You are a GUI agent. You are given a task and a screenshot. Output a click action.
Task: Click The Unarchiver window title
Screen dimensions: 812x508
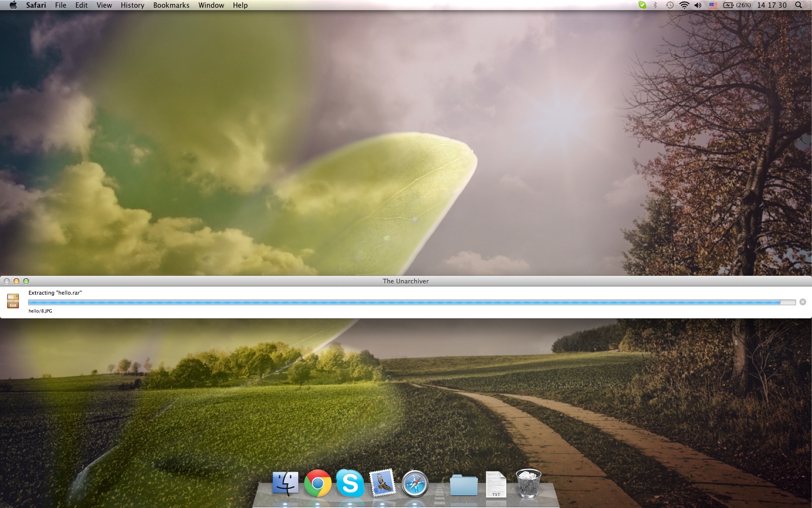(x=406, y=281)
